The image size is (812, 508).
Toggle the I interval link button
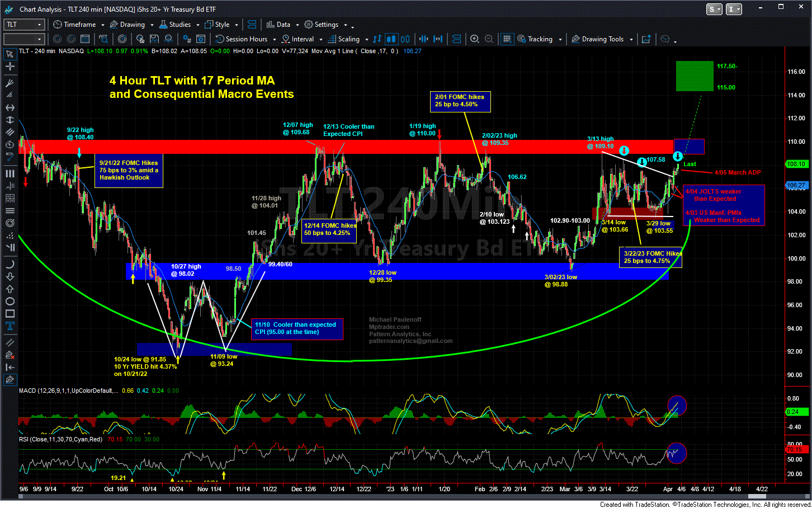[x=734, y=9]
